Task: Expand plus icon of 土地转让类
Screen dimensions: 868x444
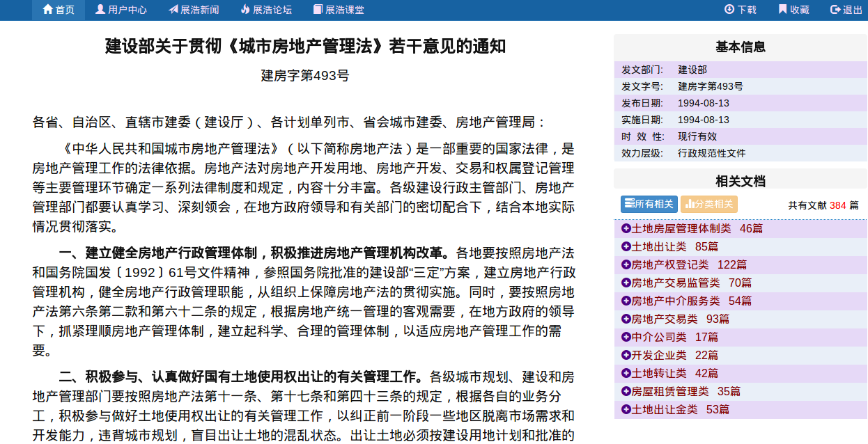Action: (626, 373)
